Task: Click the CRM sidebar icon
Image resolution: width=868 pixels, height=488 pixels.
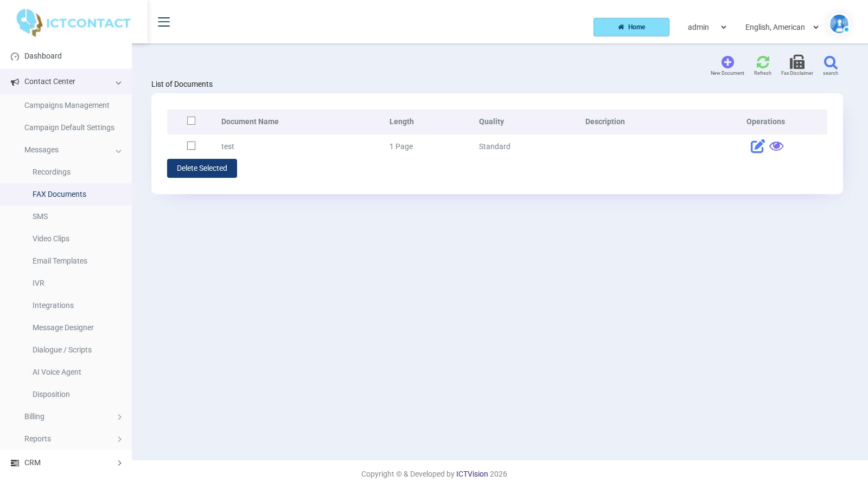Action: (x=15, y=463)
